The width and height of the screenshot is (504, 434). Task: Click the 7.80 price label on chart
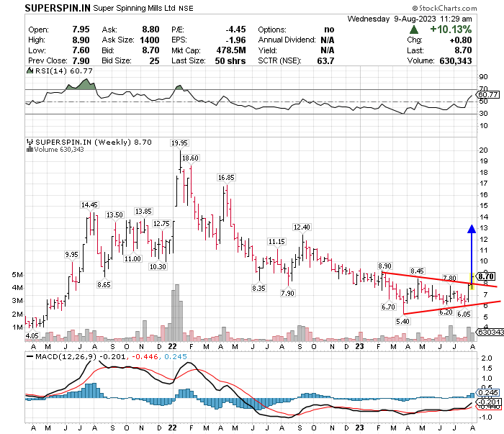click(x=449, y=278)
